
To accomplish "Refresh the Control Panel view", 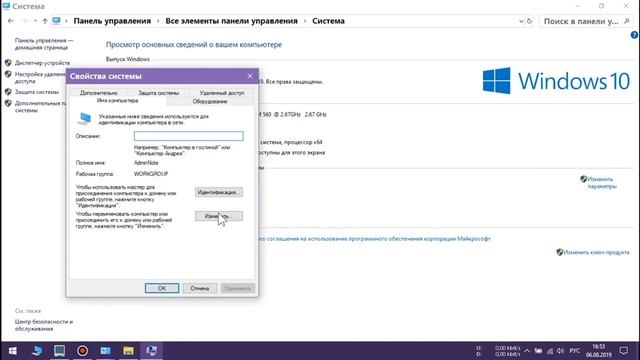I will pyautogui.click(x=529, y=21).
